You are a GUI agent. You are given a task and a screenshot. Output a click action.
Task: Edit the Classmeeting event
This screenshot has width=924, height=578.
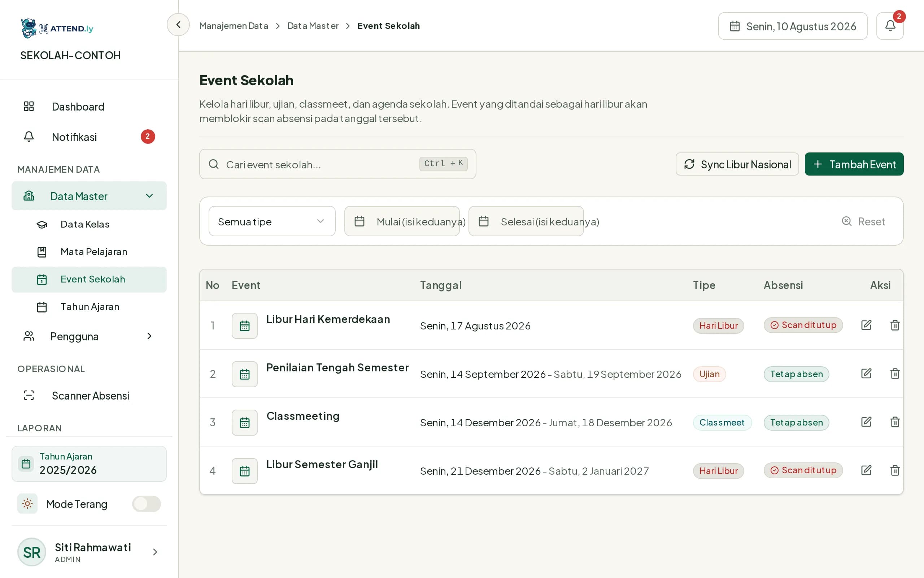[866, 422]
